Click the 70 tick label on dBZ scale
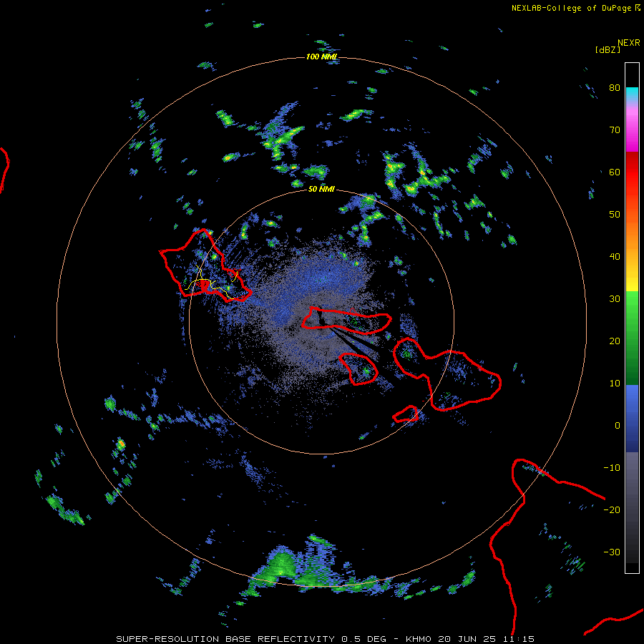 coord(615,130)
